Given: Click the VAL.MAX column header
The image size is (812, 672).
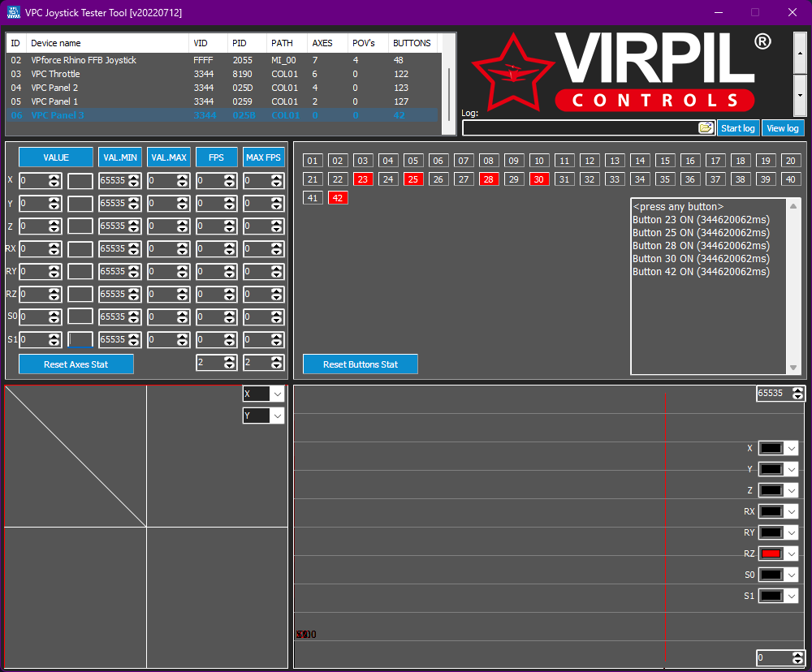Looking at the screenshot, I should (169, 157).
